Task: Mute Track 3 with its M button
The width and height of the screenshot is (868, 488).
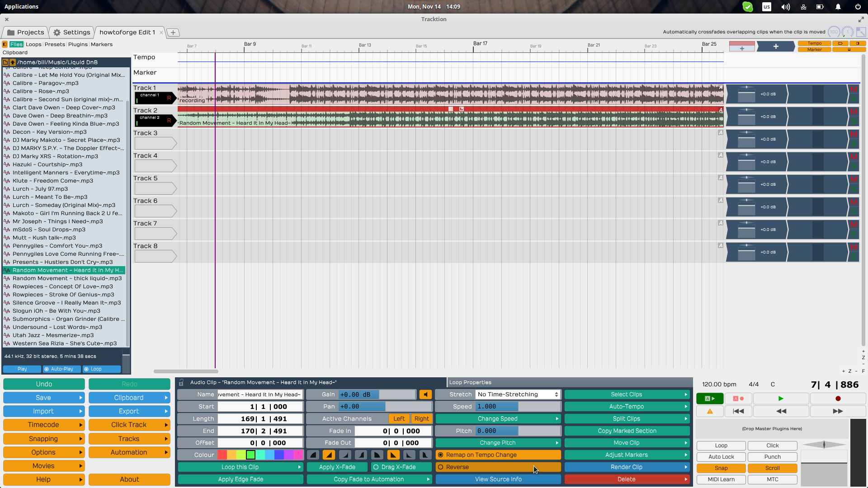Action: [854, 135]
